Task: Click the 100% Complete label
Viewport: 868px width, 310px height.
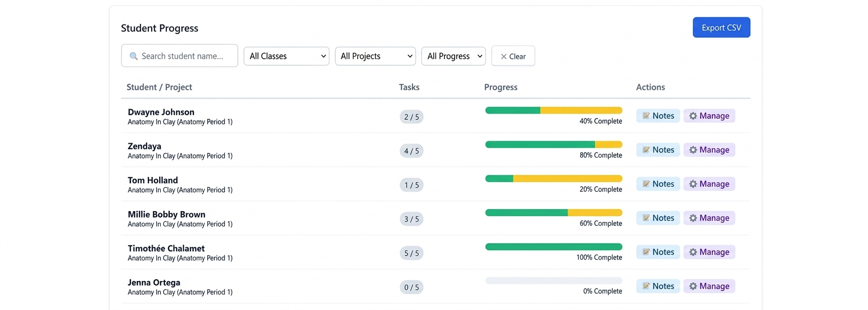Action: [599, 257]
